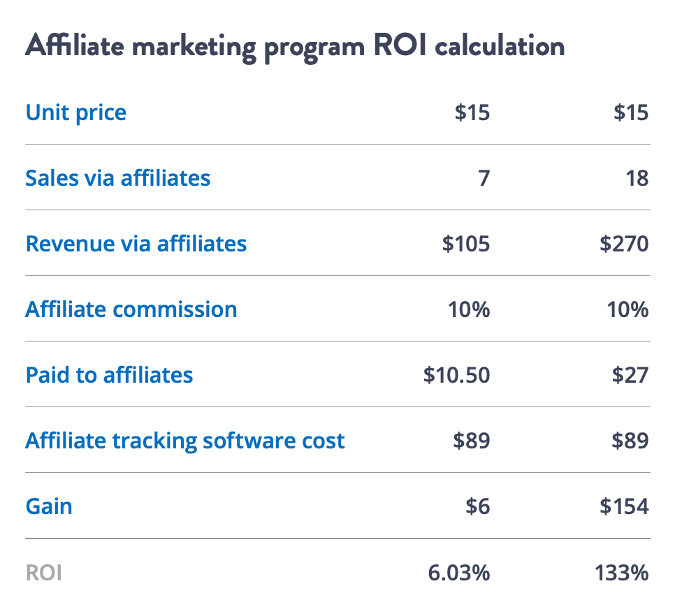Select Affiliate tracking software cost label
The image size is (675, 616).
click(185, 441)
